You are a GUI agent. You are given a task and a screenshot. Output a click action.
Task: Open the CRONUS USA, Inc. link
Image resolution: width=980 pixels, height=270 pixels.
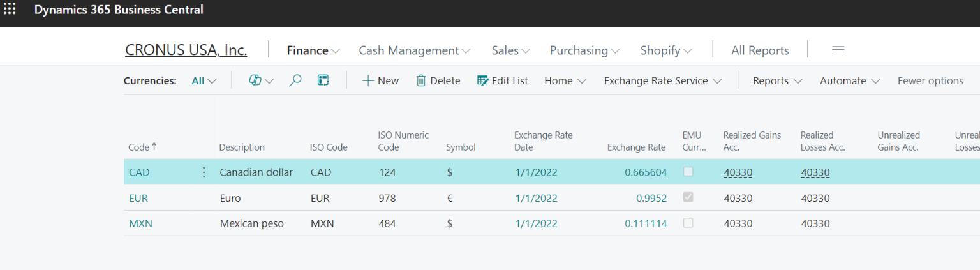186,50
